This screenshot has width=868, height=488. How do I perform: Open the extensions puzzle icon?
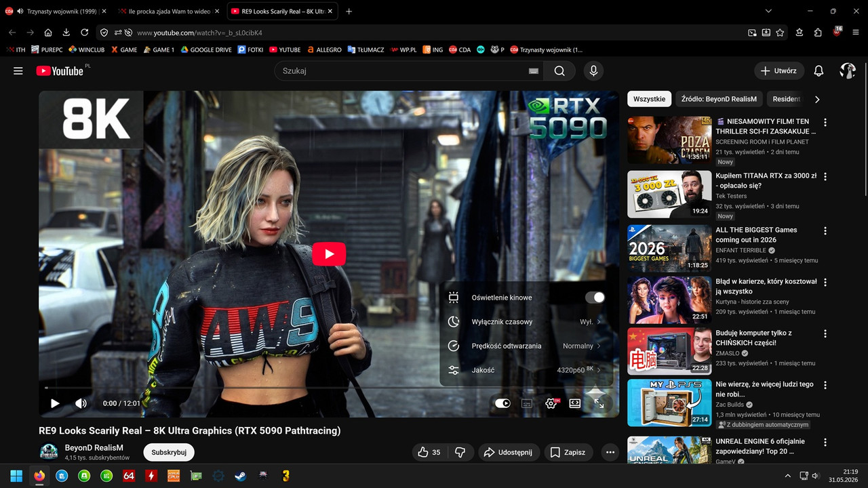(818, 33)
